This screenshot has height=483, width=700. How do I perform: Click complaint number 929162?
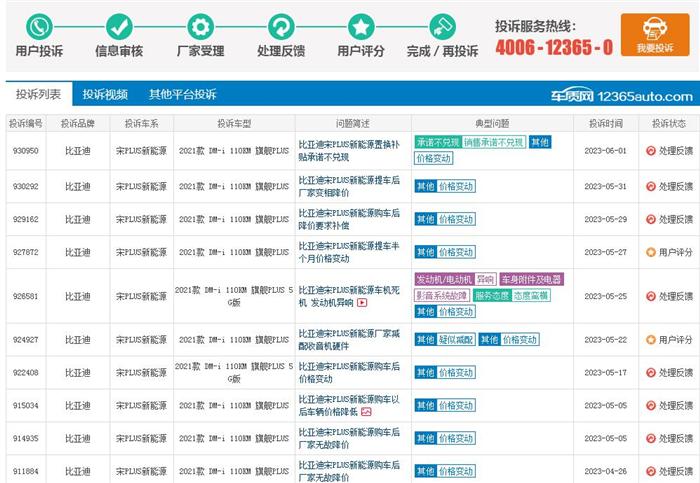pyautogui.click(x=25, y=219)
